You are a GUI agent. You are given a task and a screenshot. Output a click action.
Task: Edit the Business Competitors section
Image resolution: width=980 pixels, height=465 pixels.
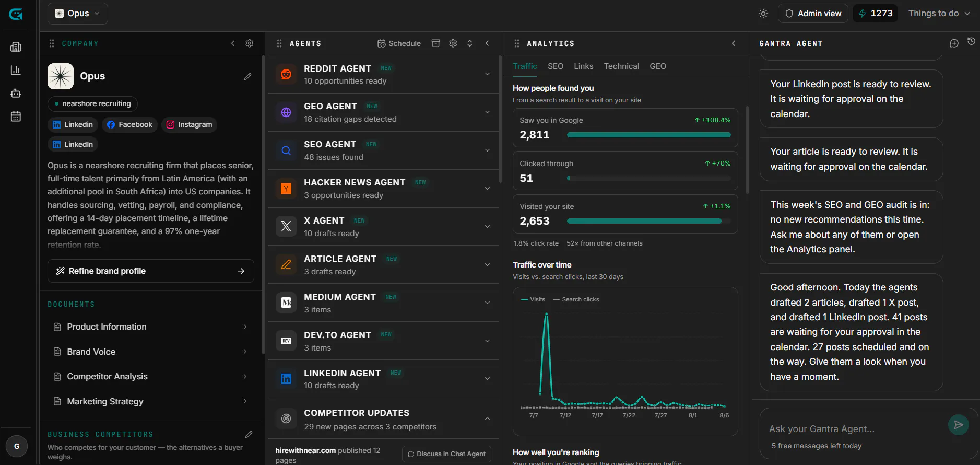pos(249,434)
